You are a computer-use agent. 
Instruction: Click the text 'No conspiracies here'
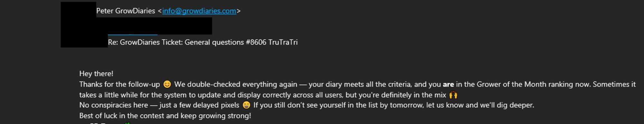114,105
